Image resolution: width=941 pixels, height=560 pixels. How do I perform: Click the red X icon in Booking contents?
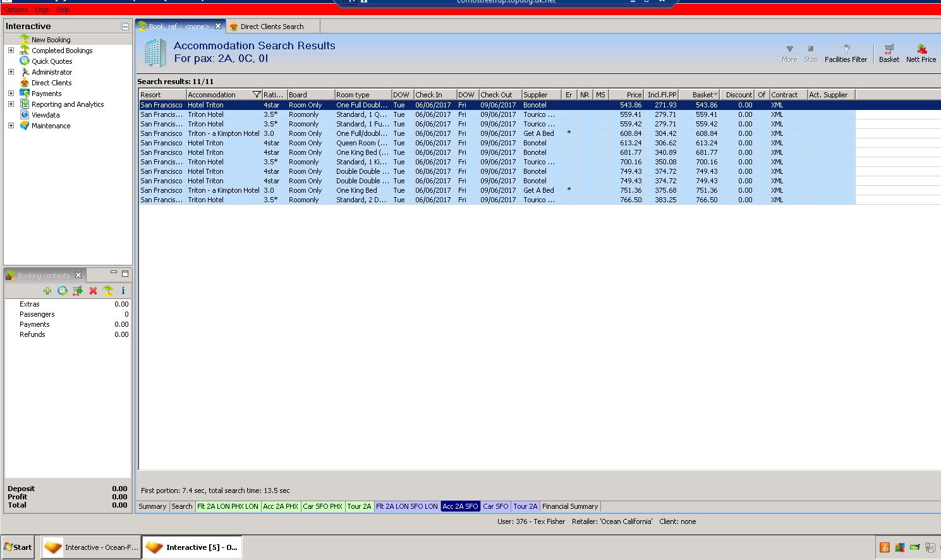pyautogui.click(x=93, y=291)
